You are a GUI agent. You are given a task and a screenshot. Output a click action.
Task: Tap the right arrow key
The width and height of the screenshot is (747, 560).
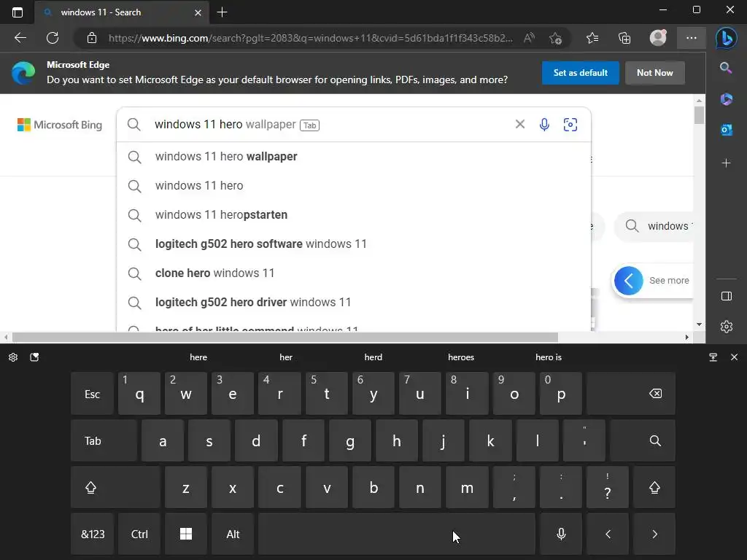tap(654, 534)
